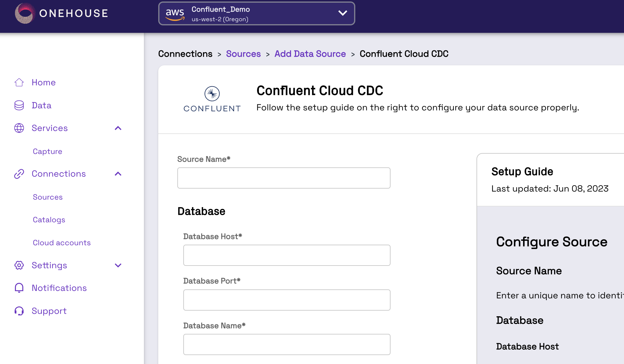Collapse the Services section
Screen dimensions: 624x364
tap(118, 128)
